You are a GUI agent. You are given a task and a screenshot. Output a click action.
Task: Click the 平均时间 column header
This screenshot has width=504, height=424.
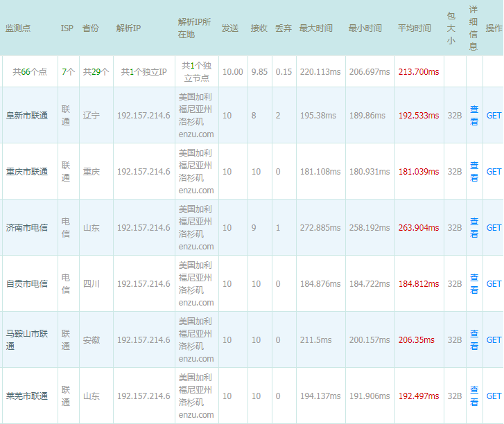click(415, 28)
